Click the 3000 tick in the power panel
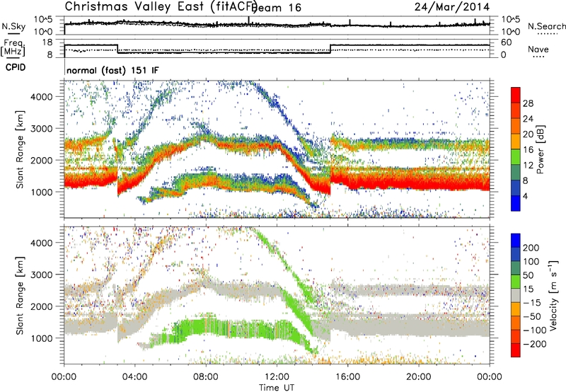Viewport: 566px width, 392px height. tap(41, 129)
